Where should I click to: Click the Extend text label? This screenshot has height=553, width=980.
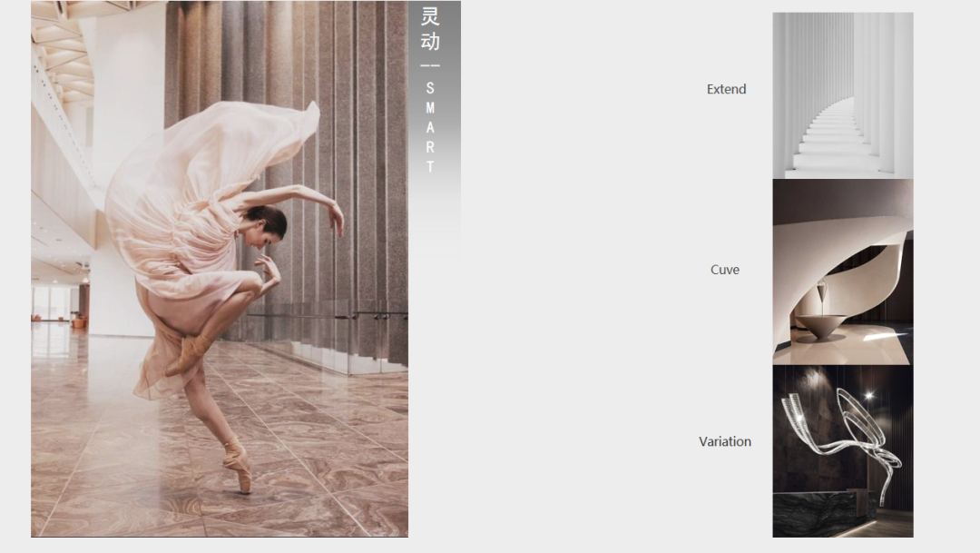726,89
